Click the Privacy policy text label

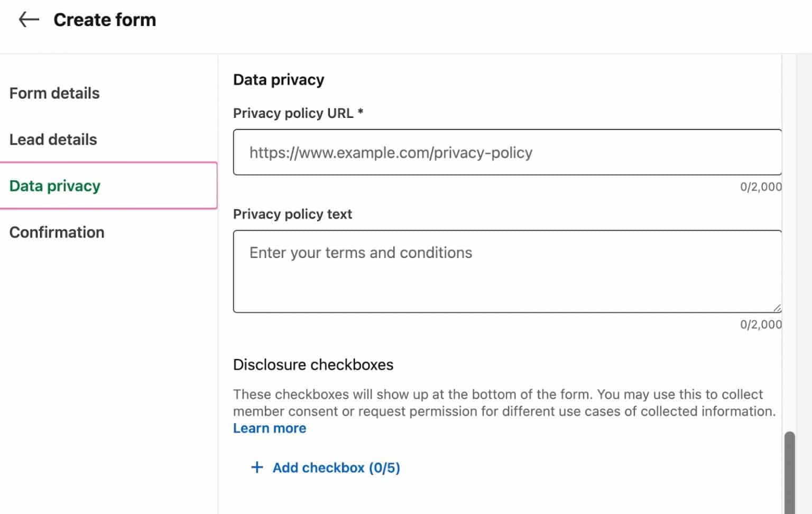click(292, 214)
